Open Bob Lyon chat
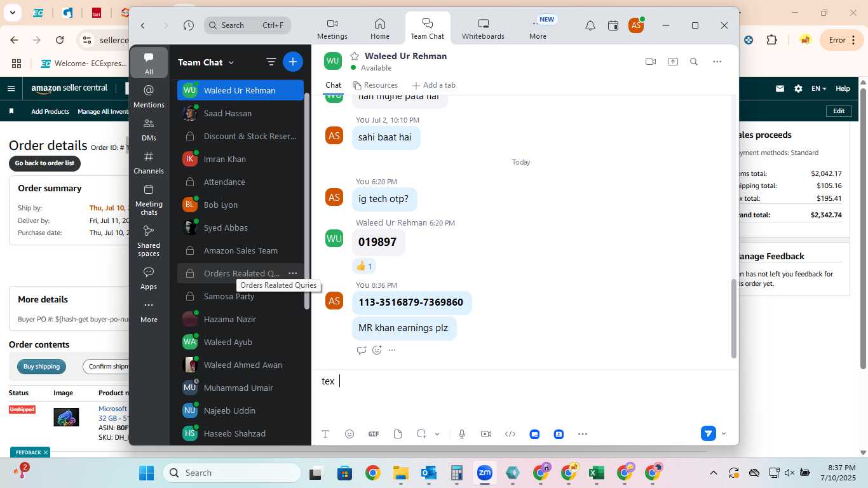The height and width of the screenshot is (488, 868). pyautogui.click(x=240, y=205)
